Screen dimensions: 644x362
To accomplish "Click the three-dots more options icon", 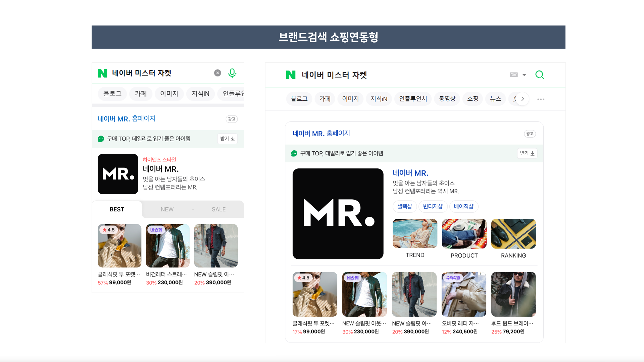I will (541, 99).
